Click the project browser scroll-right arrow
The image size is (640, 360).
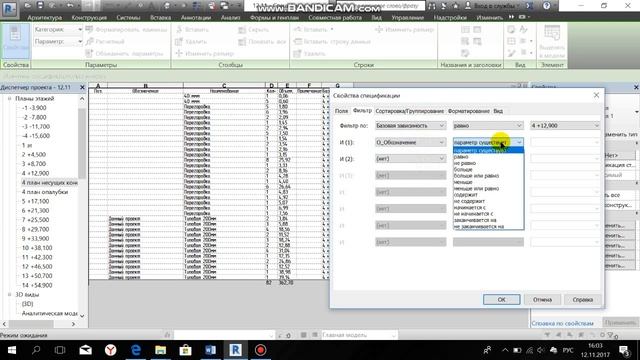73,324
